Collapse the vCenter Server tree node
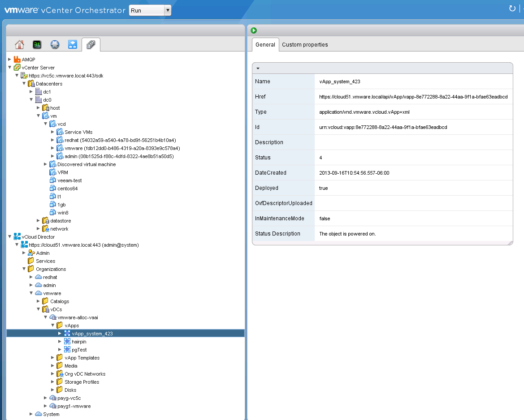The height and width of the screenshot is (420, 524). [x=9, y=68]
